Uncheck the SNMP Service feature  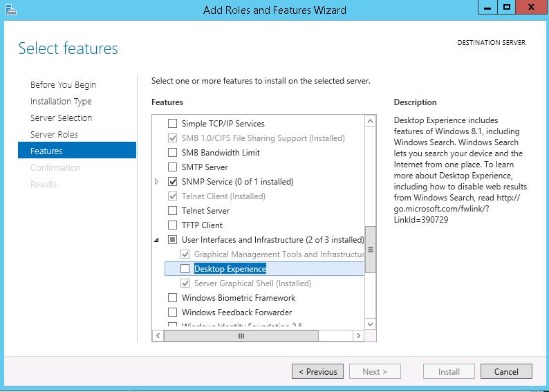[x=173, y=182]
